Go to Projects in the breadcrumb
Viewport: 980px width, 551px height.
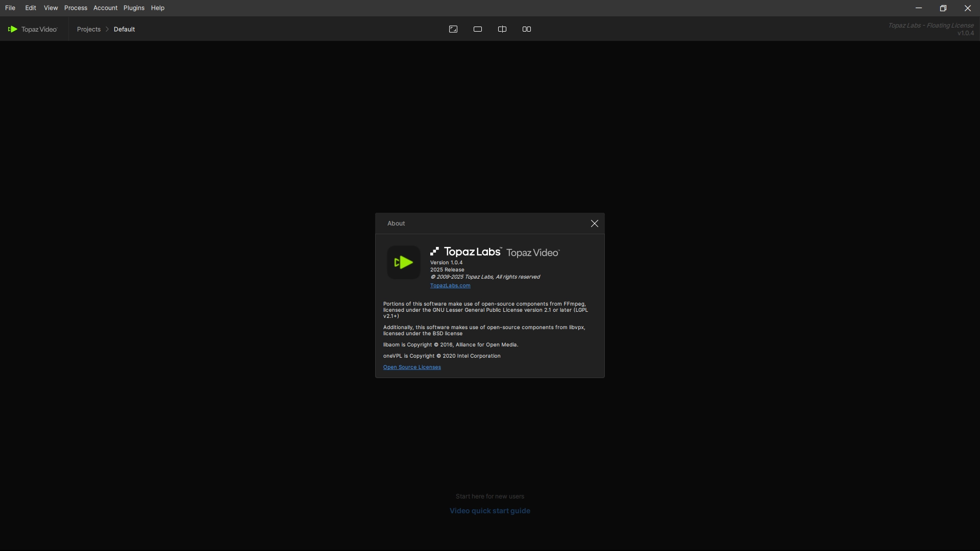[x=89, y=29]
